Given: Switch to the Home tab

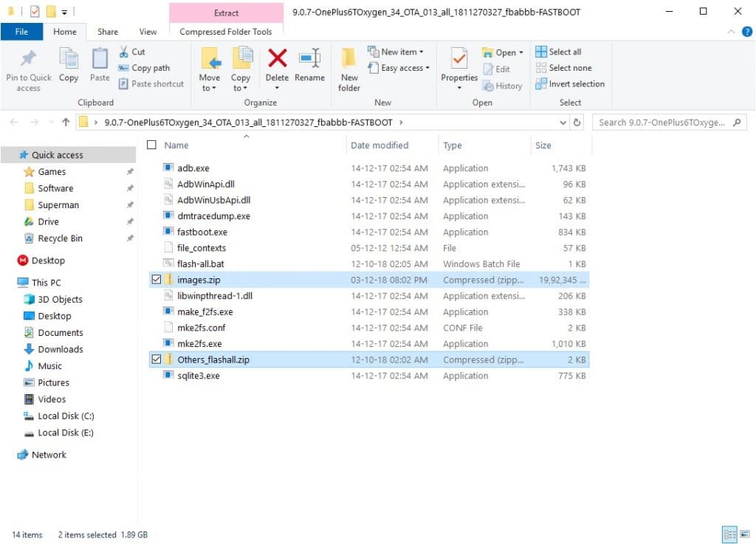Looking at the screenshot, I should click(x=65, y=32).
